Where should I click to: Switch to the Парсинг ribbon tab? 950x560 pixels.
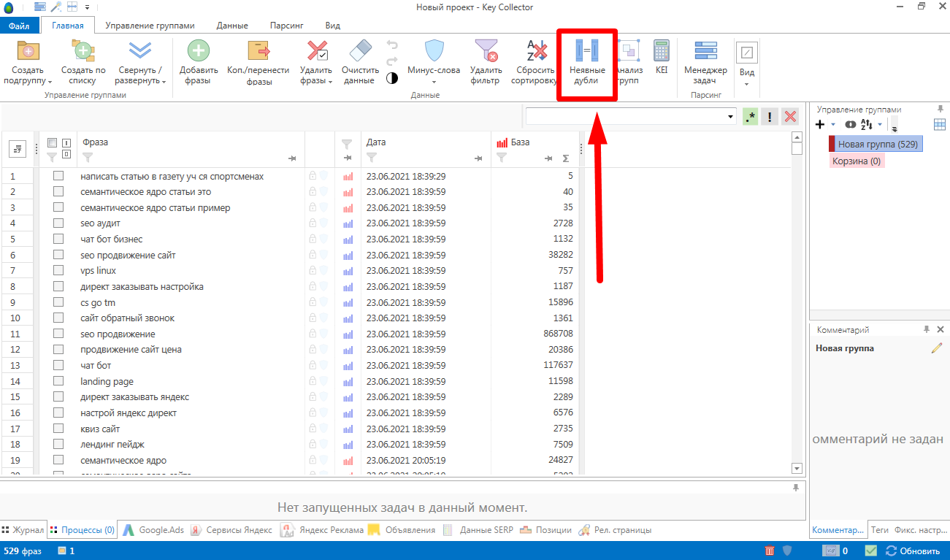pos(286,26)
